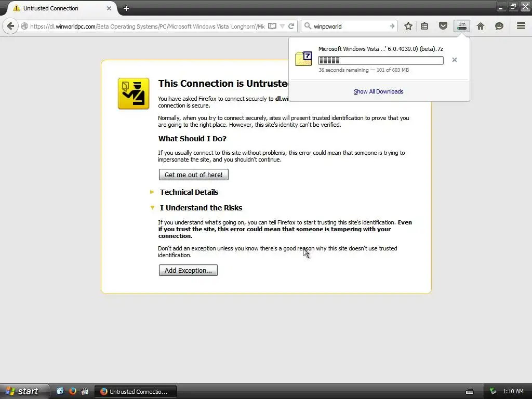
Task: Toggle the Downloads toolbar button
Action: click(462, 26)
